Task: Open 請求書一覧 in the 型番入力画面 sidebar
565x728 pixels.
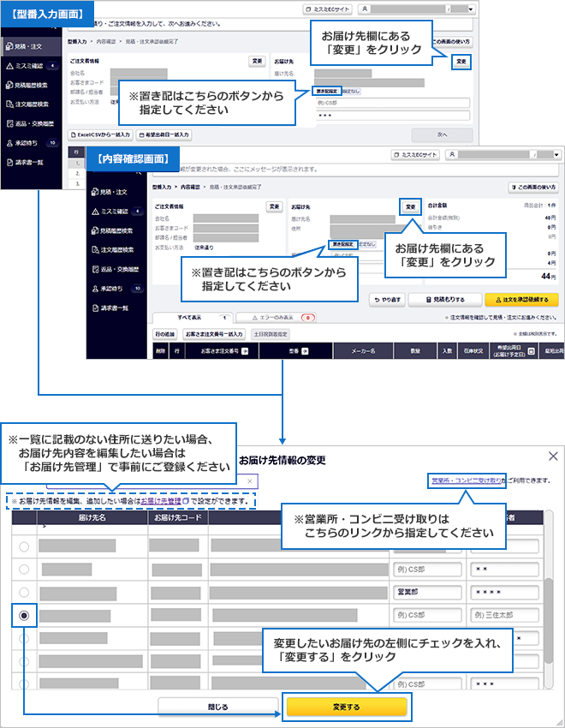Action: pyautogui.click(x=31, y=163)
